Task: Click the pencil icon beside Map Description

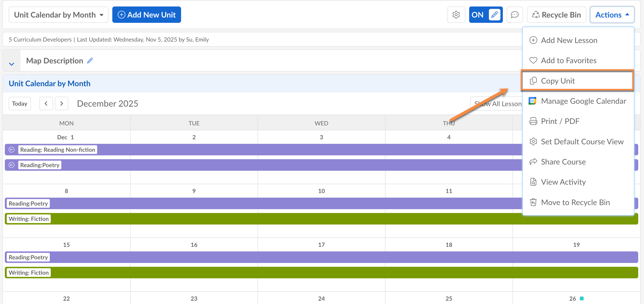Action: (x=90, y=61)
